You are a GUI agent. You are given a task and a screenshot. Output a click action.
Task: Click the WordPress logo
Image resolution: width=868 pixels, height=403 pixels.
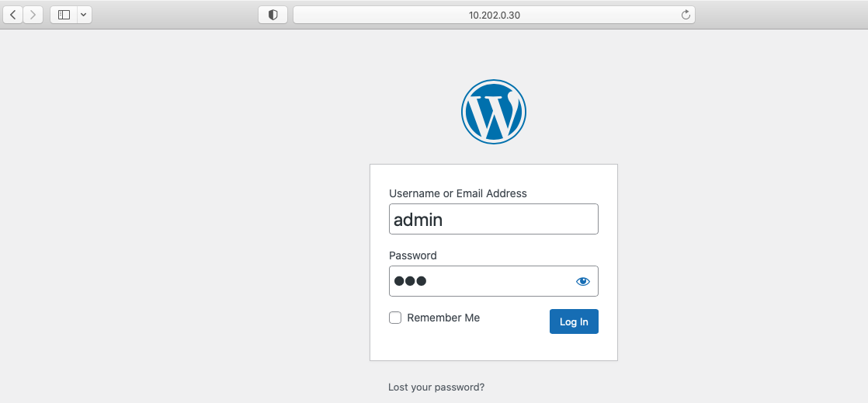[494, 112]
